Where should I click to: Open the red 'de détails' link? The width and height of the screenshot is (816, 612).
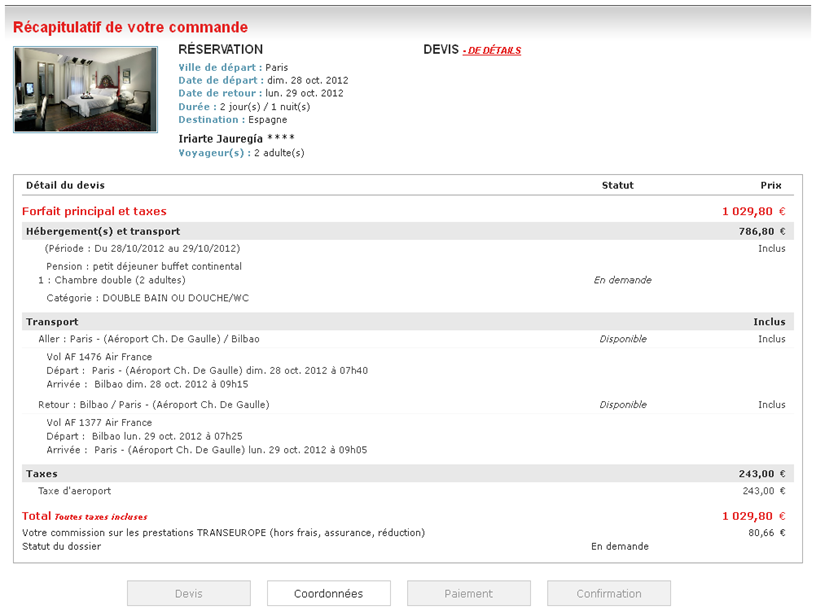[x=493, y=51]
